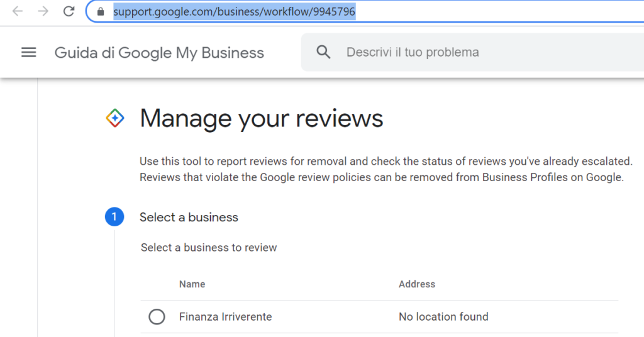
Task: Click the 'Finanza Irriverente' business name
Action: click(x=225, y=317)
